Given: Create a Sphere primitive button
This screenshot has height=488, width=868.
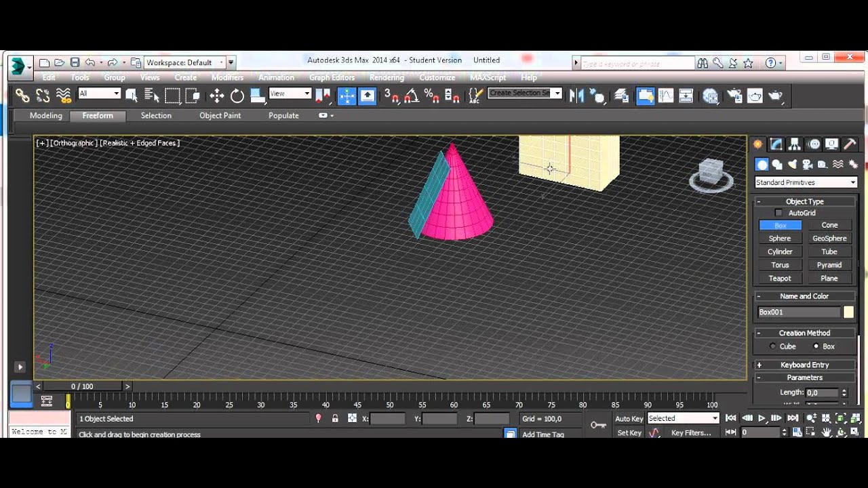Looking at the screenshot, I should click(780, 239).
